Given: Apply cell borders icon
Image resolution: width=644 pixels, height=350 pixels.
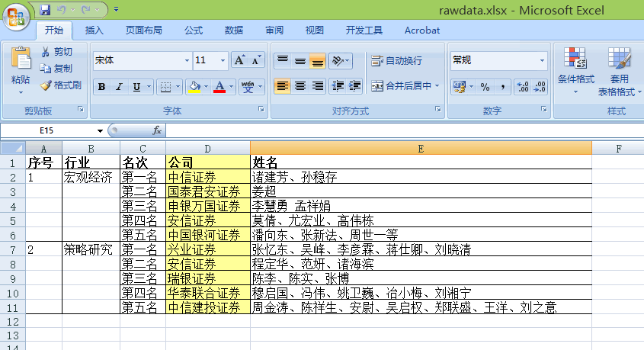Looking at the screenshot, I should 165,87.
